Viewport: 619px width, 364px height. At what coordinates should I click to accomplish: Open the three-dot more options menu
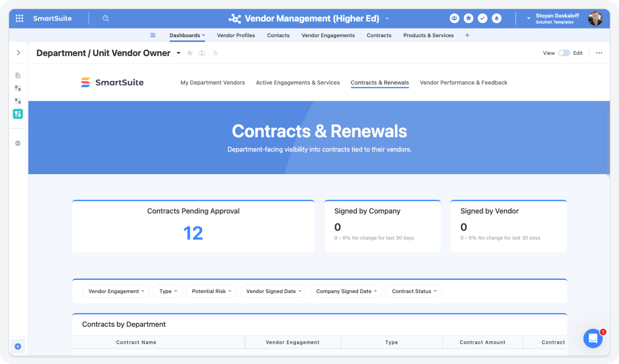(599, 53)
